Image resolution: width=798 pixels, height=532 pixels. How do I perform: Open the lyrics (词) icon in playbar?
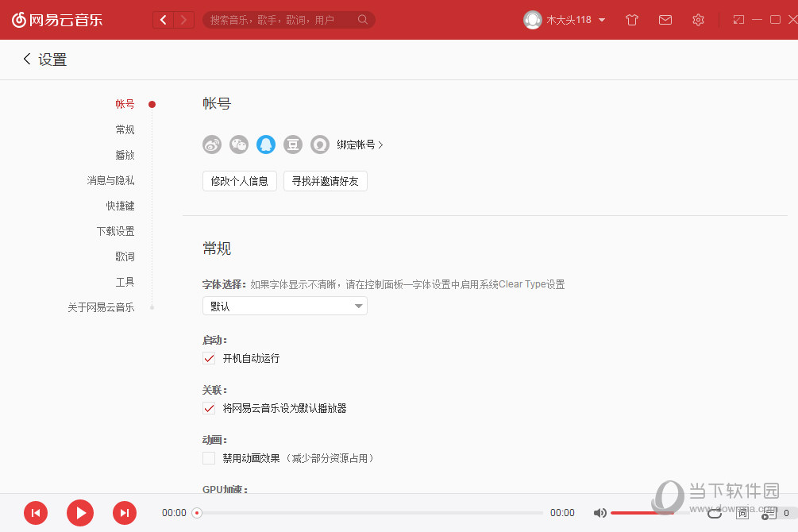click(742, 513)
